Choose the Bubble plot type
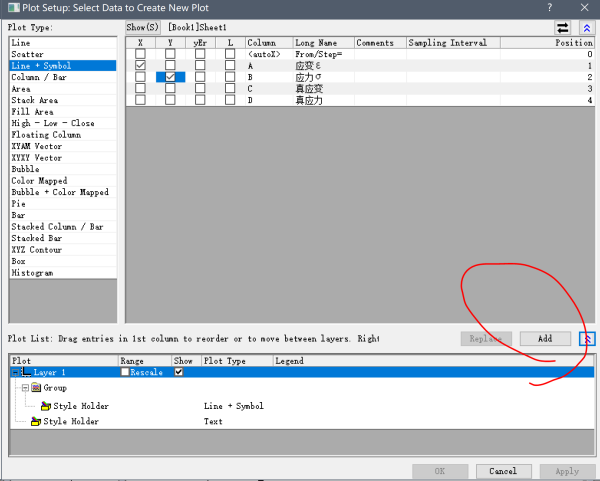The image size is (600, 481). pos(63,169)
